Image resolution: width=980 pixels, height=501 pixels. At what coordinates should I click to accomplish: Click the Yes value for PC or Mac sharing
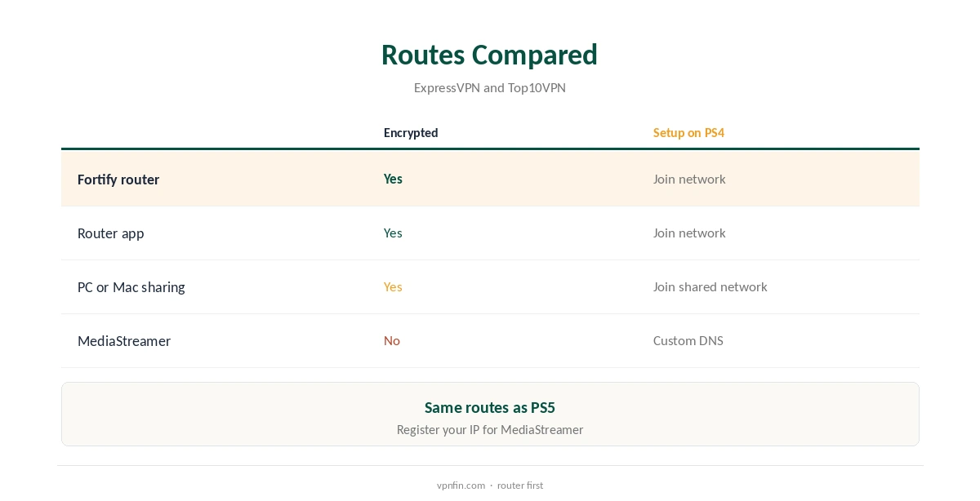coord(393,286)
